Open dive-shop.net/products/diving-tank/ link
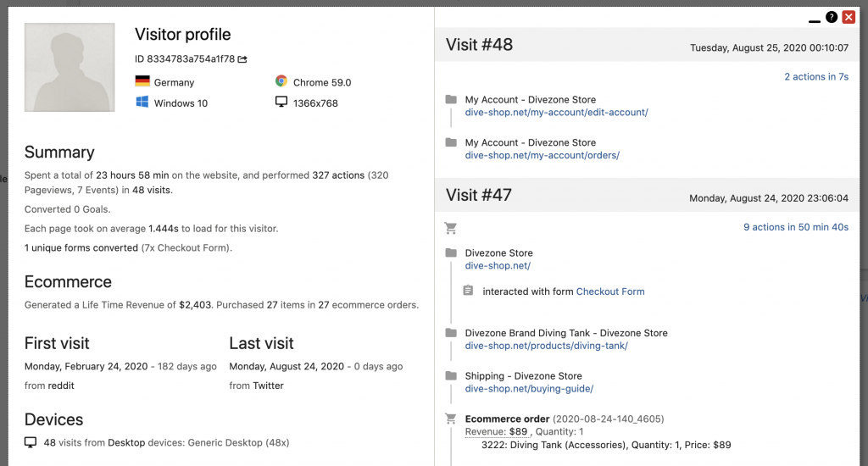This screenshot has height=466, width=868. click(x=547, y=346)
